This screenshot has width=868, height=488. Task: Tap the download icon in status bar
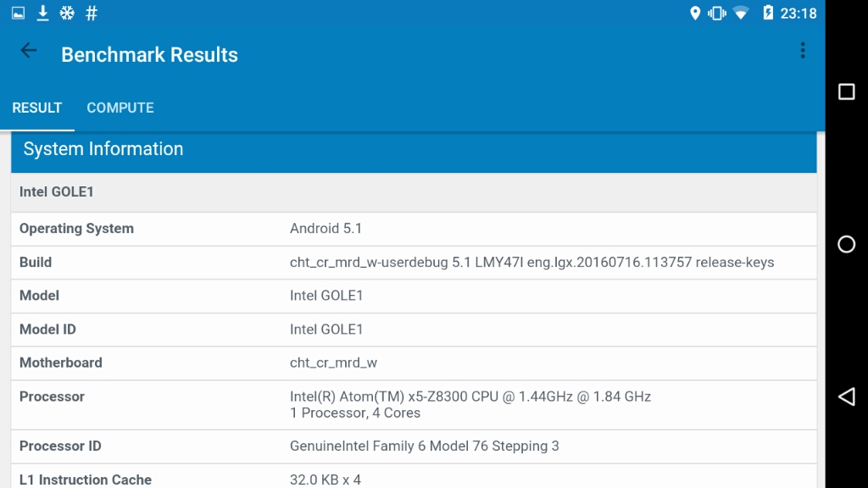click(x=42, y=13)
